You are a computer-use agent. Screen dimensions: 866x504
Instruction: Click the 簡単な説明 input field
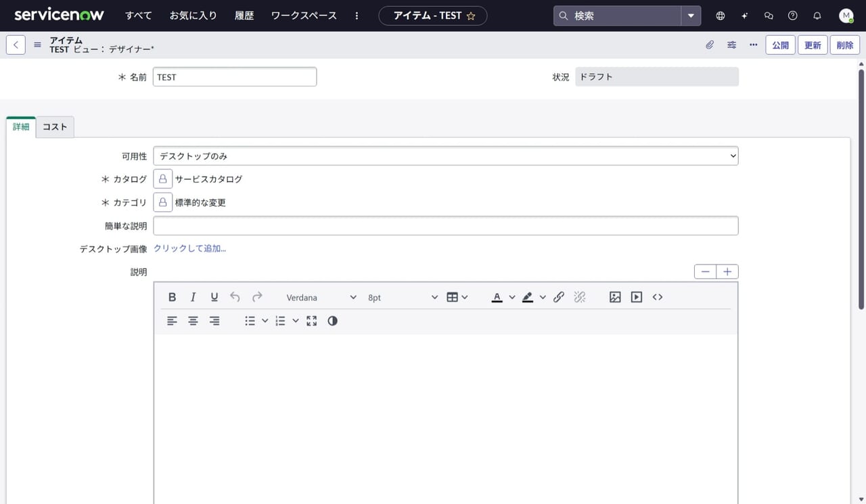[445, 226]
